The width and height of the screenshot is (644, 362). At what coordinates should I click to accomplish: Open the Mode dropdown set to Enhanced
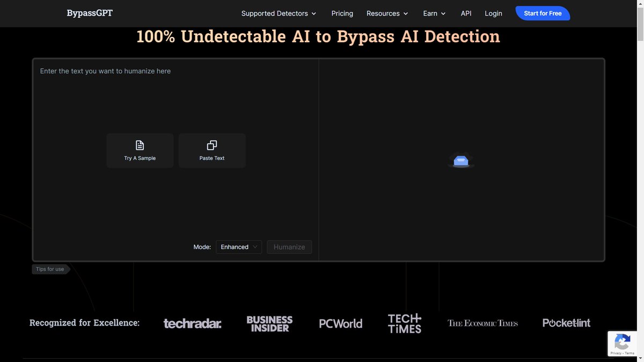239,247
